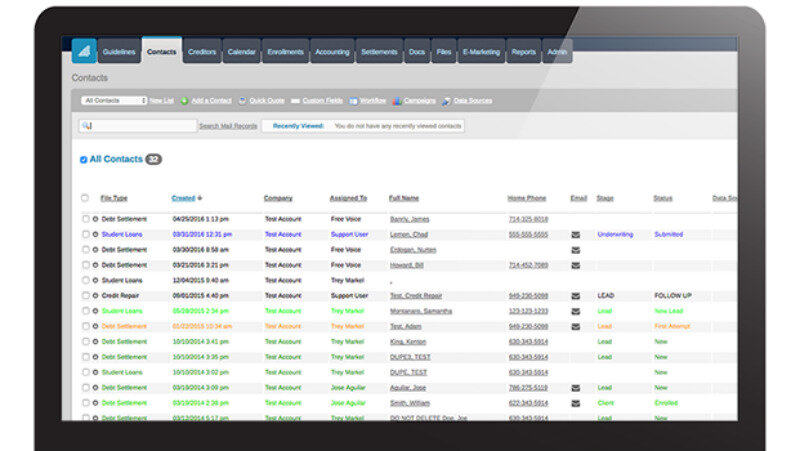This screenshot has height=451, width=800.
Task: Switch to the Enrollments tab
Action: click(285, 52)
